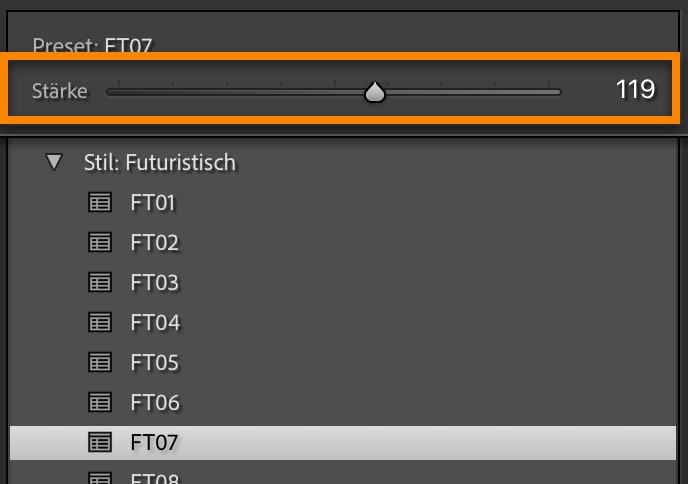Image resolution: width=688 pixels, height=484 pixels.
Task: Collapse the Stil: Futuristisch preset group
Action: click(x=54, y=162)
